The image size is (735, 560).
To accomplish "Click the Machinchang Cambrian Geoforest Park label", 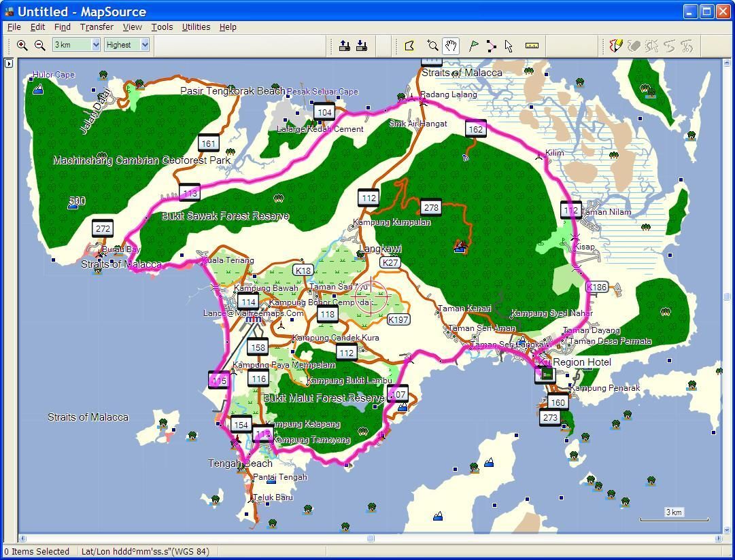I will 141,160.
